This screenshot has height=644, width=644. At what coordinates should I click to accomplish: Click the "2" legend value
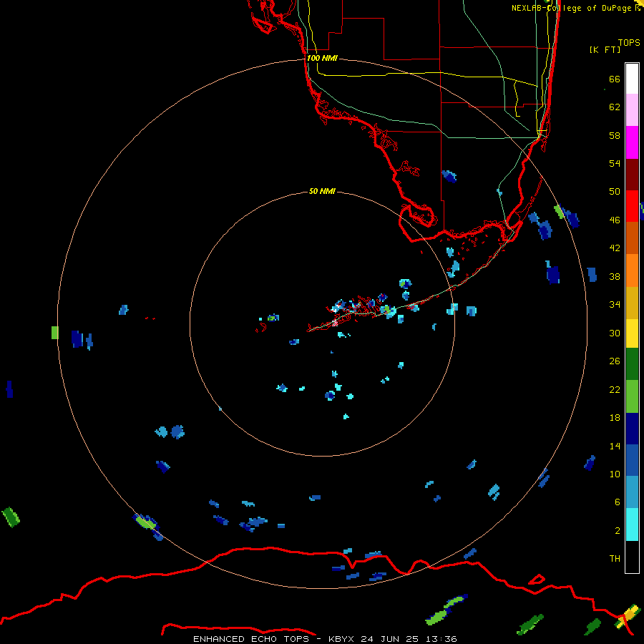point(618,531)
